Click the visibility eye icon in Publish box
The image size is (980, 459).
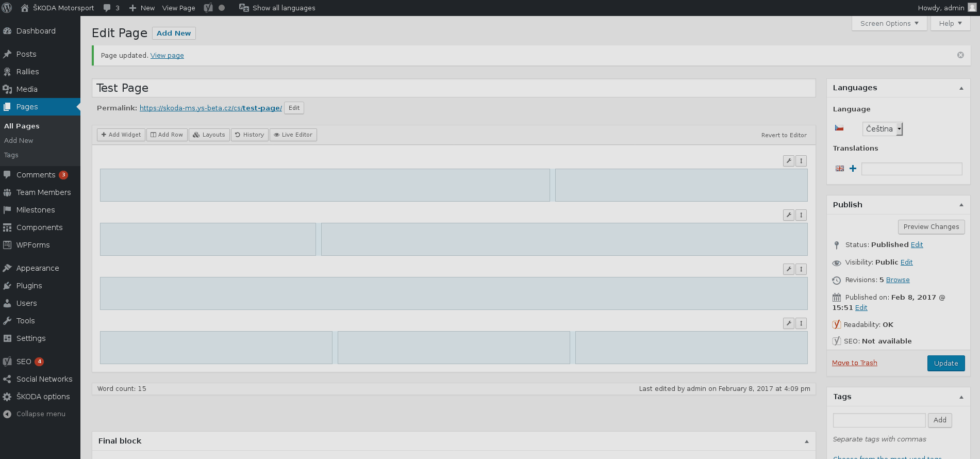[837, 263]
